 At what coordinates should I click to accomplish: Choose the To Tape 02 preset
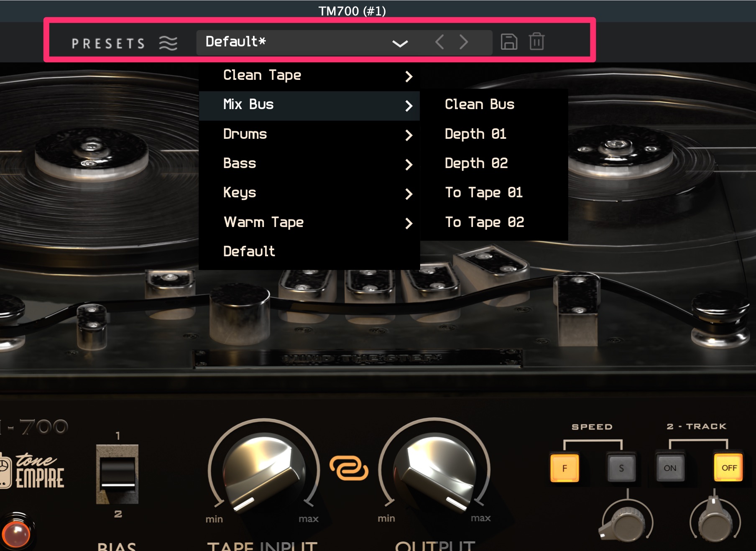484,222
